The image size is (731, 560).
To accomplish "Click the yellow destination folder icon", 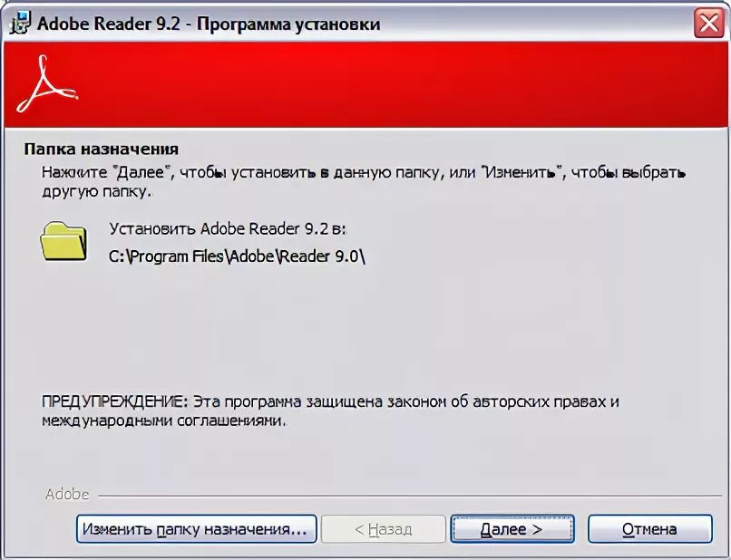I will click(x=63, y=241).
